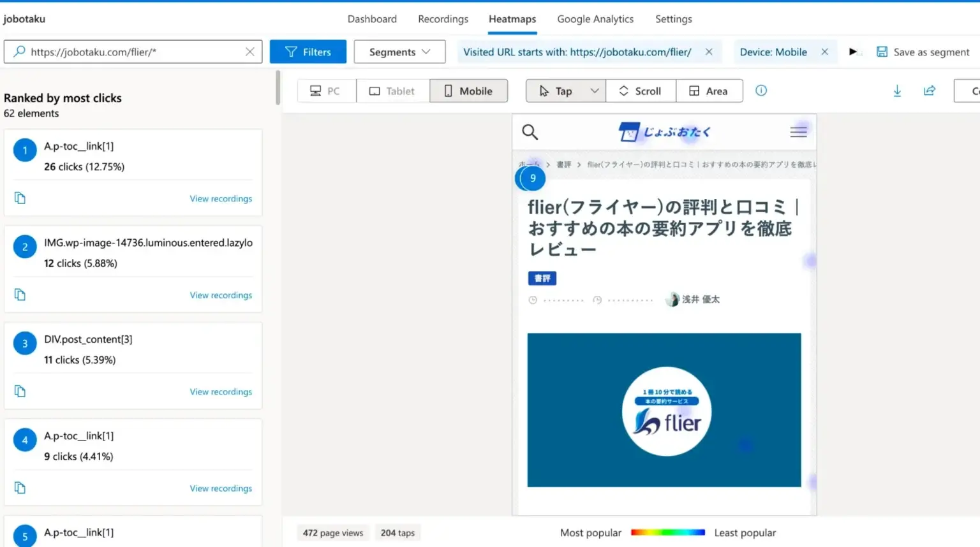The width and height of the screenshot is (980, 547).
Task: Switch to Area heatmap
Action: coord(709,91)
